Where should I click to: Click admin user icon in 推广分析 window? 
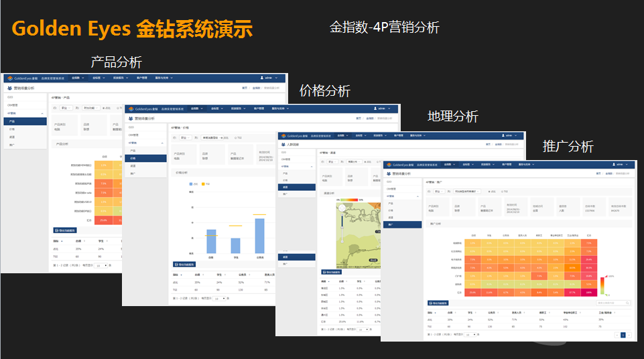(x=614, y=165)
